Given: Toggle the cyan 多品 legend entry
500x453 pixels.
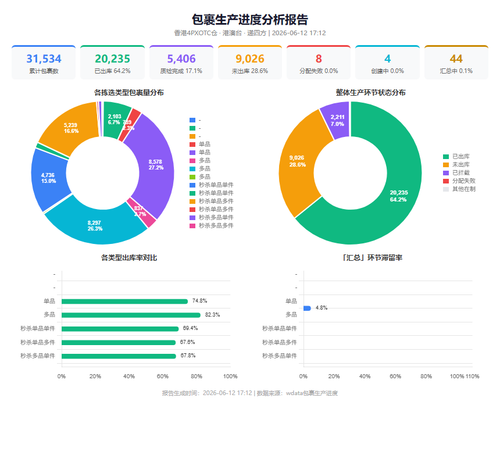Looking at the screenshot, I should coord(200,169).
